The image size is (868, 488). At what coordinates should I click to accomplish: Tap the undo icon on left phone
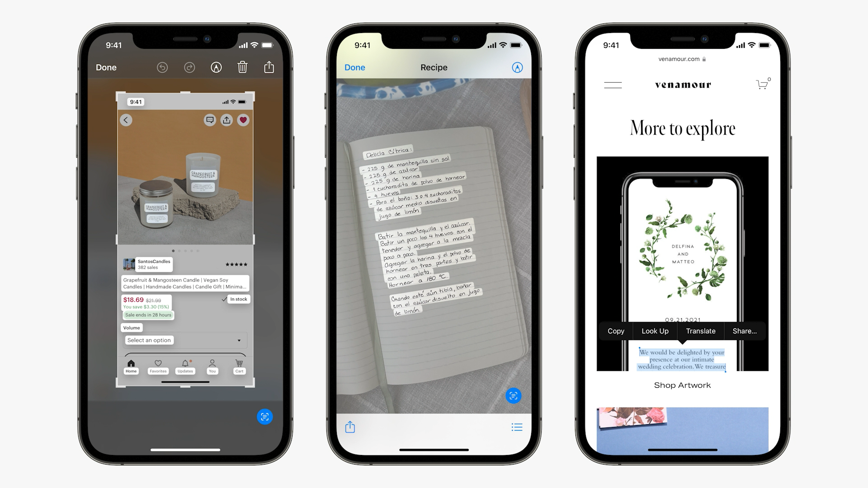[162, 66]
